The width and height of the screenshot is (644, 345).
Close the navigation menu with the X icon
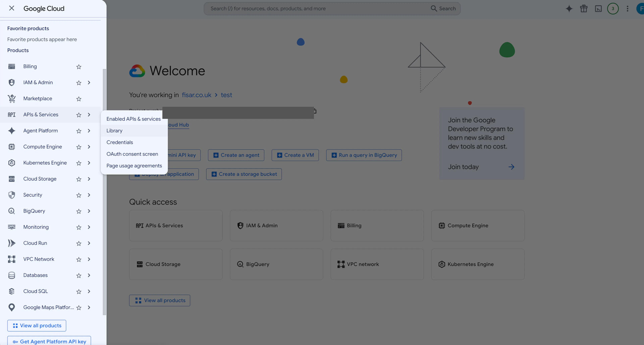point(12,8)
